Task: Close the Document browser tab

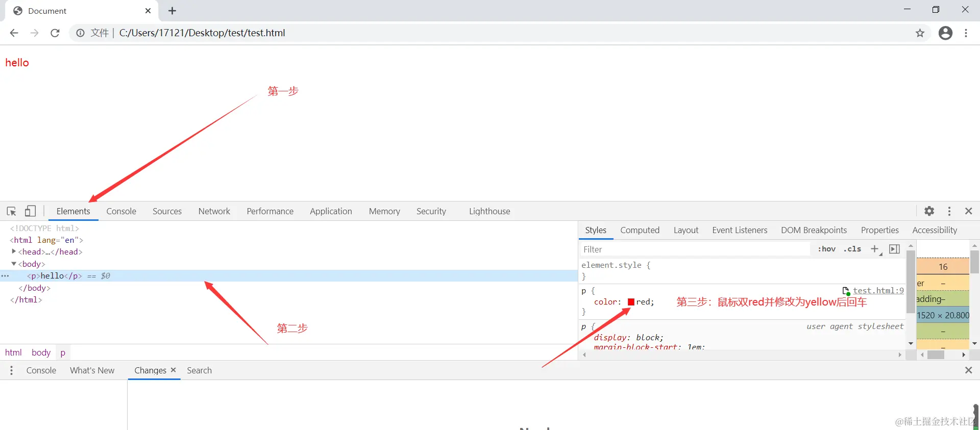Action: (148, 11)
